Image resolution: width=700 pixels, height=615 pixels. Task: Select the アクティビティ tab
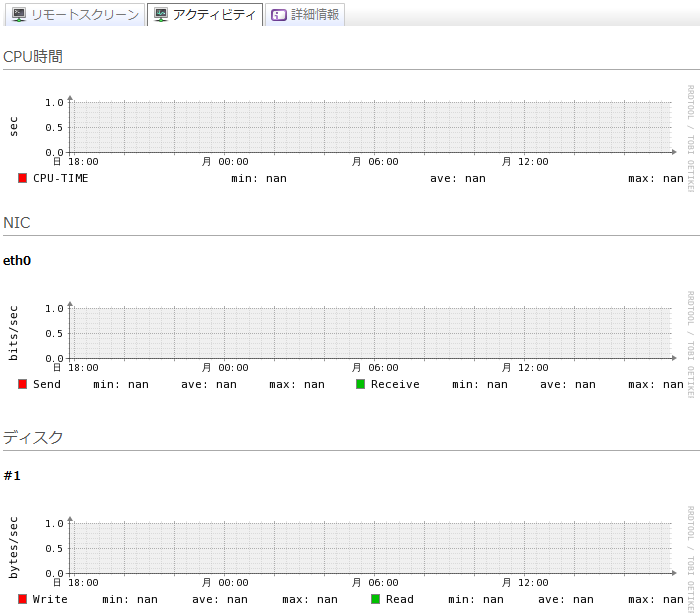point(213,15)
